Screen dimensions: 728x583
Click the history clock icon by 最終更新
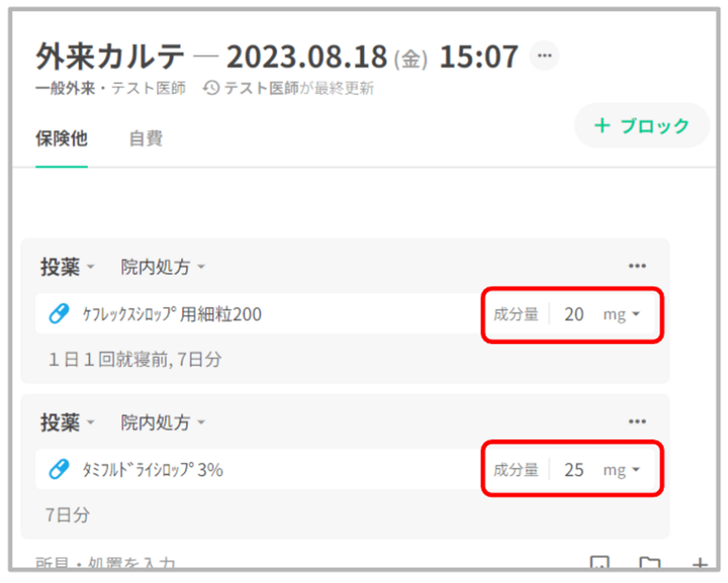[211, 88]
